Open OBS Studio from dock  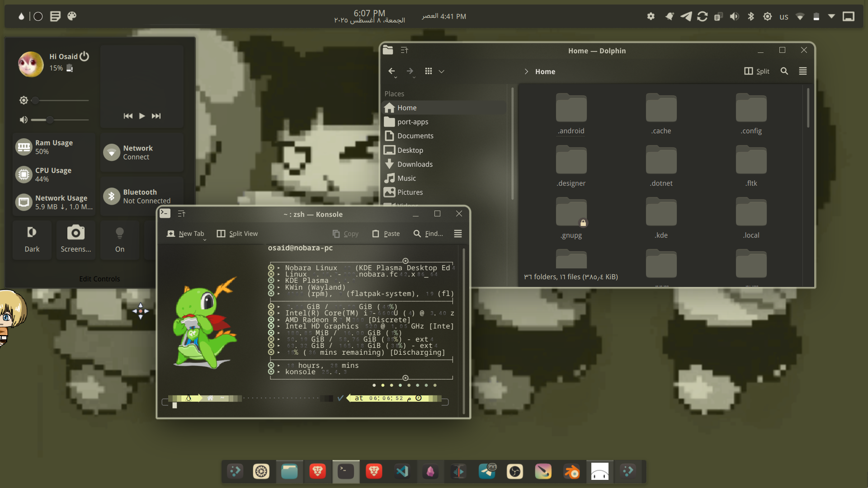coord(515,472)
